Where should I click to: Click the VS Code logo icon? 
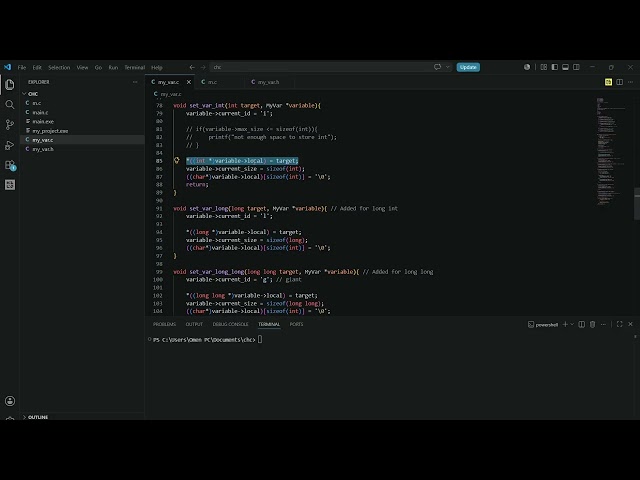tap(7, 67)
